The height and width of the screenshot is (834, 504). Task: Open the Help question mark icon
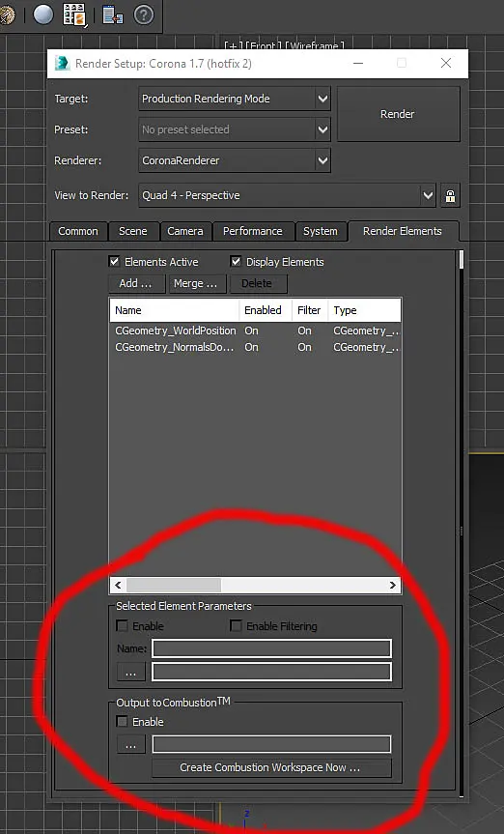pos(144,14)
